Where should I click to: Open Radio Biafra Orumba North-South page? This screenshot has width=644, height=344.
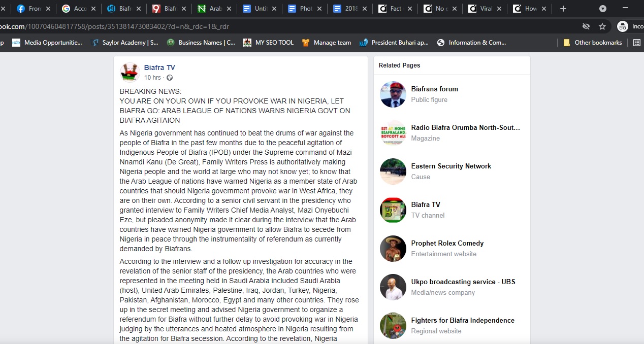466,127
